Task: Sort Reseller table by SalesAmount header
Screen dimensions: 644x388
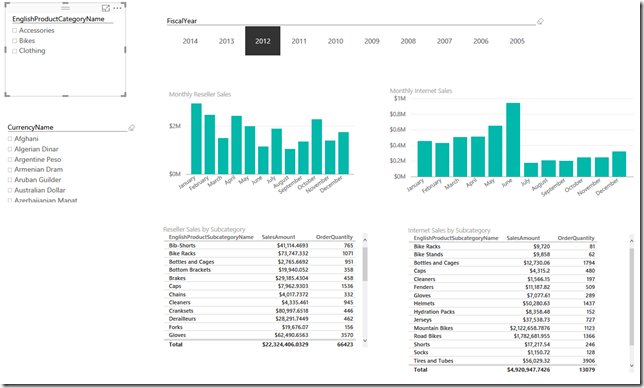Action: [x=278, y=237]
